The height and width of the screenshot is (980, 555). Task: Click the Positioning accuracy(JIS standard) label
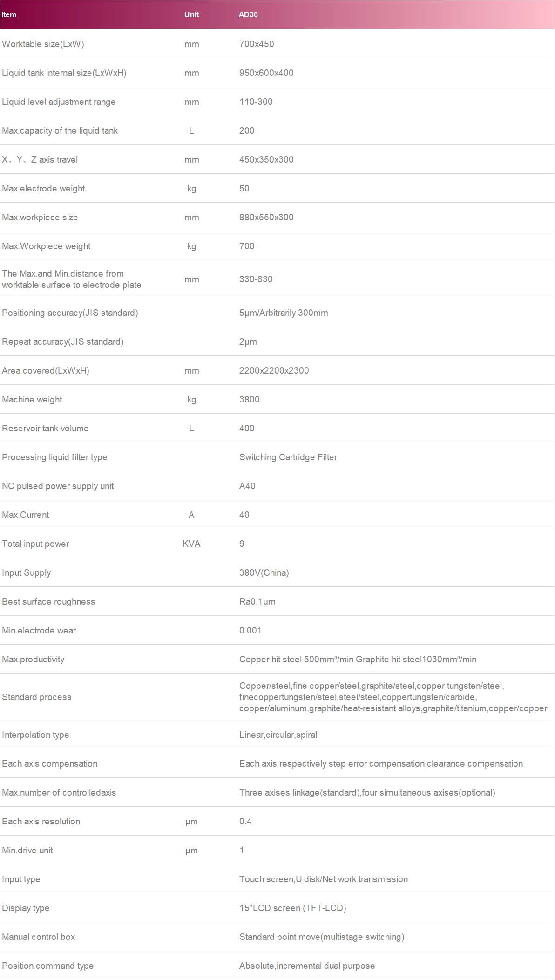pyautogui.click(x=70, y=313)
